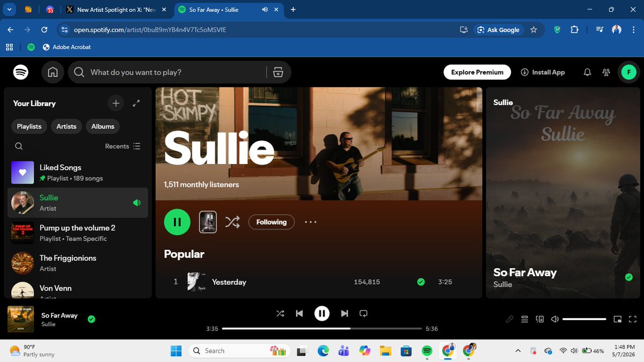
Task: Enter full screen via the player bar icon
Action: (x=633, y=319)
